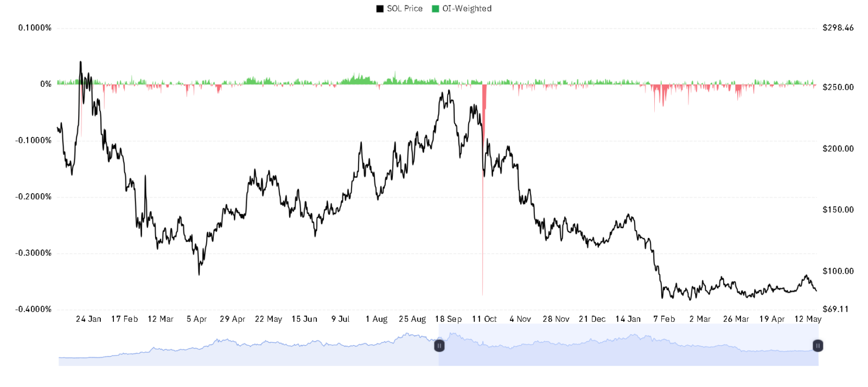Image resolution: width=868 pixels, height=387 pixels.
Task: Click the 17 Feb date label
Action: [x=125, y=319]
